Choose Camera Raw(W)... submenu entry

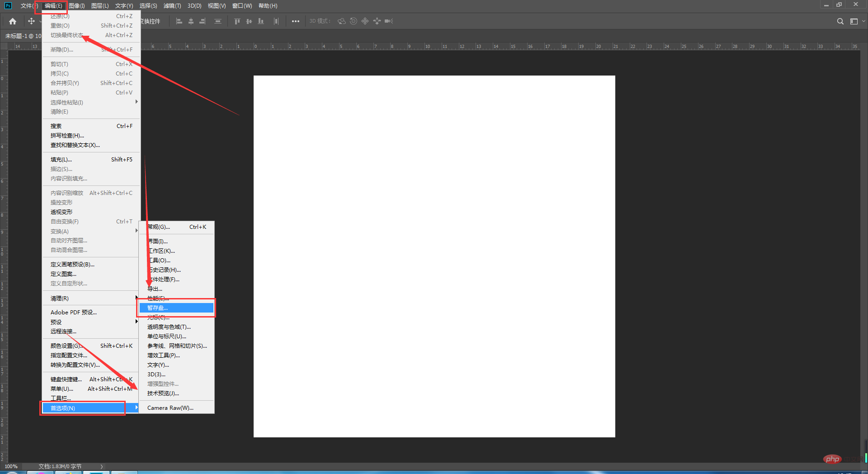pyautogui.click(x=176, y=408)
